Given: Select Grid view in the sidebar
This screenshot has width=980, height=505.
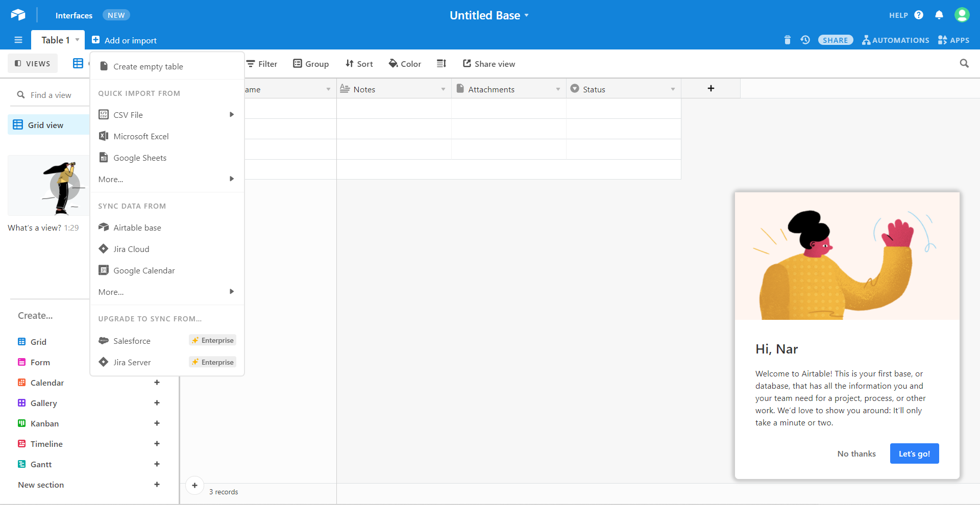Looking at the screenshot, I should (49, 125).
